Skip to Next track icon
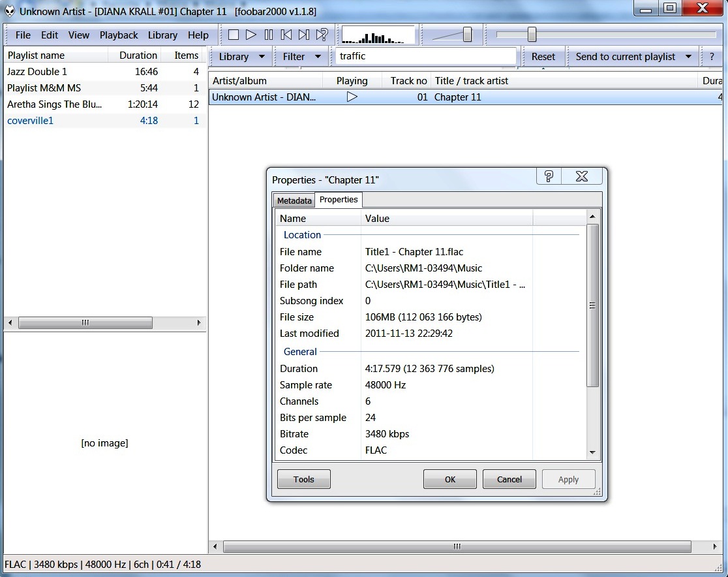The width and height of the screenshot is (728, 577). (303, 35)
